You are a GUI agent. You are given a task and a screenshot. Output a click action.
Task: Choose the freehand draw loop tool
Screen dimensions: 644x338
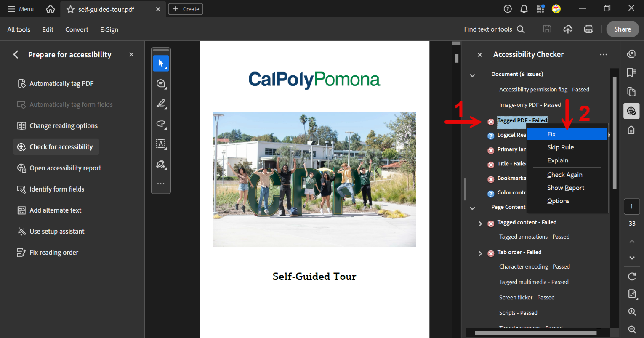[161, 124]
